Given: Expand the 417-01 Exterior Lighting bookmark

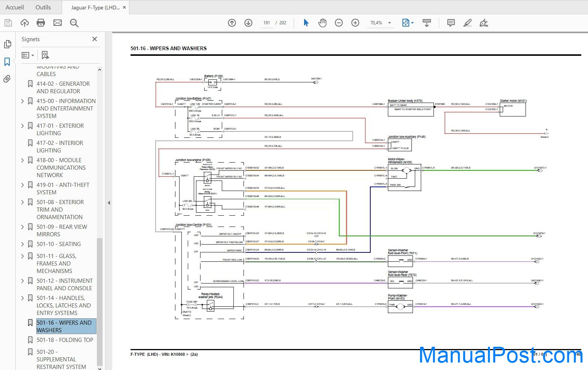Looking at the screenshot, I should pos(22,126).
